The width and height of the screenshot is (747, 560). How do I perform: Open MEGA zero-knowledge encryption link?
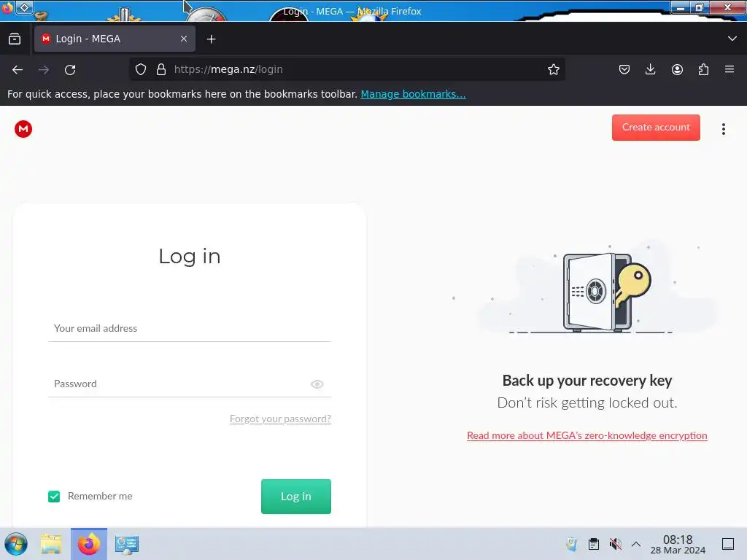pyautogui.click(x=587, y=435)
